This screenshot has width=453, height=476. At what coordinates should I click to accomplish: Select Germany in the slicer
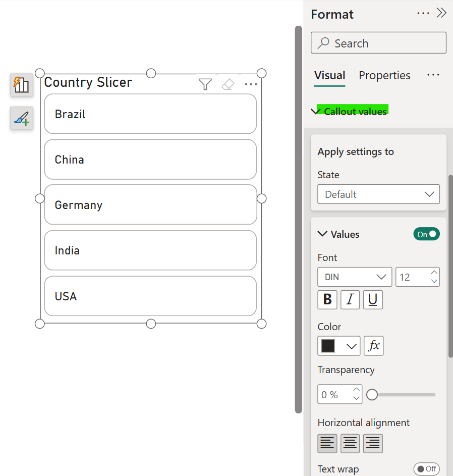point(150,205)
